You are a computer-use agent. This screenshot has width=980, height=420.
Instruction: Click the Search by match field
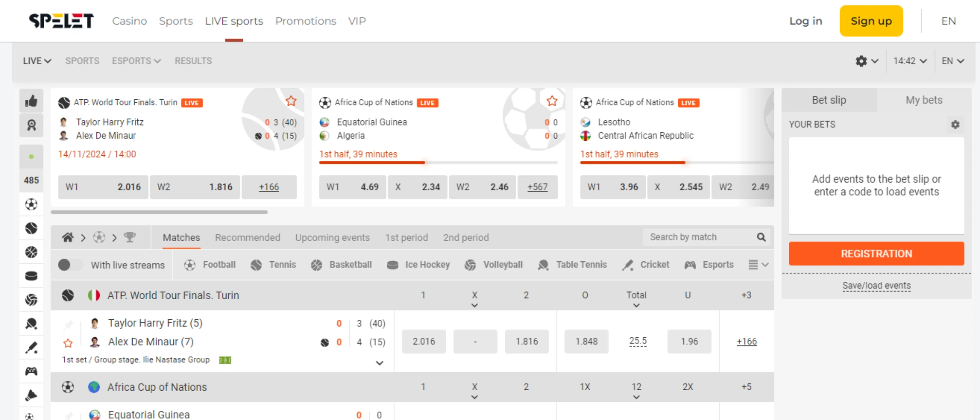[x=700, y=237]
